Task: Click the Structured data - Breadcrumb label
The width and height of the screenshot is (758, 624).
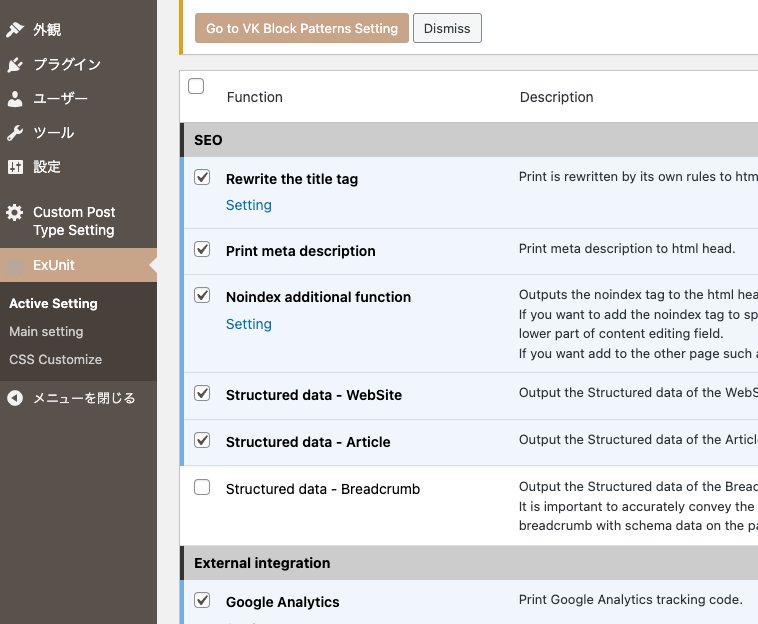Action: pyautogui.click(x=323, y=489)
